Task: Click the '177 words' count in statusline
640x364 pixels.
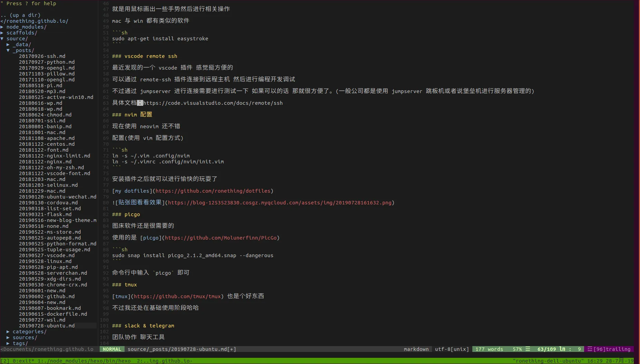Action: [489, 349]
